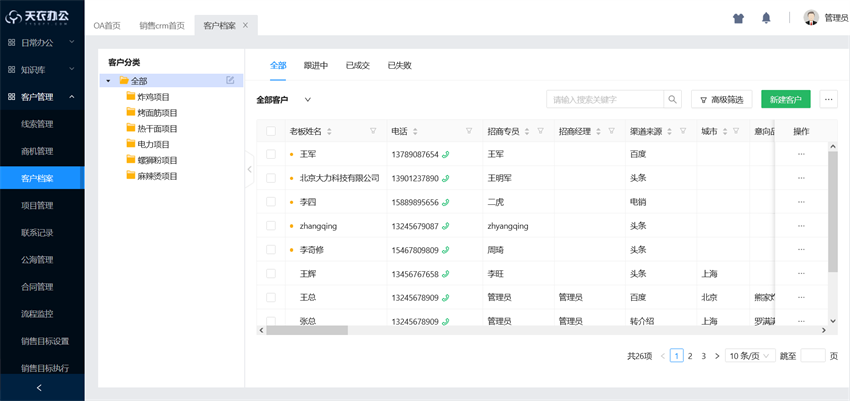850x401 pixels.
Task: Tick the checkbox for 张总 row
Action: [x=271, y=321]
